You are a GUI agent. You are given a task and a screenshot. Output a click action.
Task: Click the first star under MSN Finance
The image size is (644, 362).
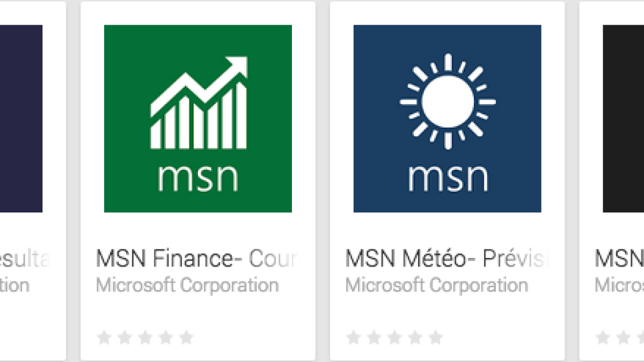pyautogui.click(x=103, y=337)
